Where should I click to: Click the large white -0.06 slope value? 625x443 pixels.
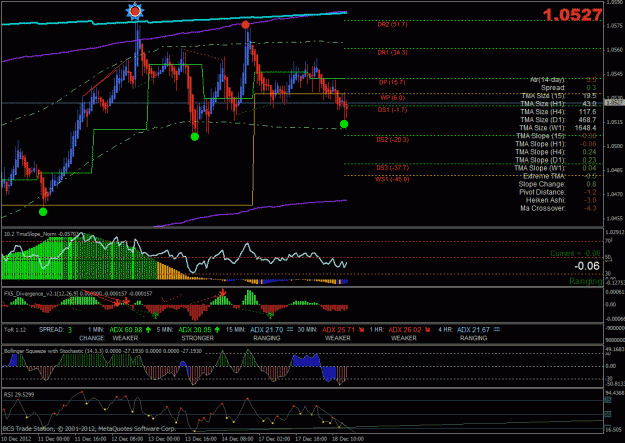pyautogui.click(x=587, y=266)
